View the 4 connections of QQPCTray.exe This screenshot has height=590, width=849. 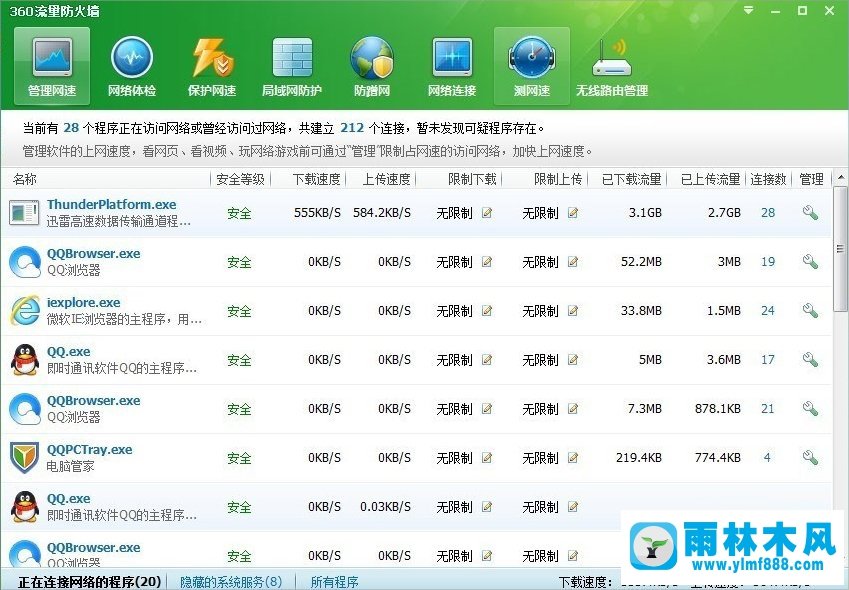pyautogui.click(x=767, y=458)
